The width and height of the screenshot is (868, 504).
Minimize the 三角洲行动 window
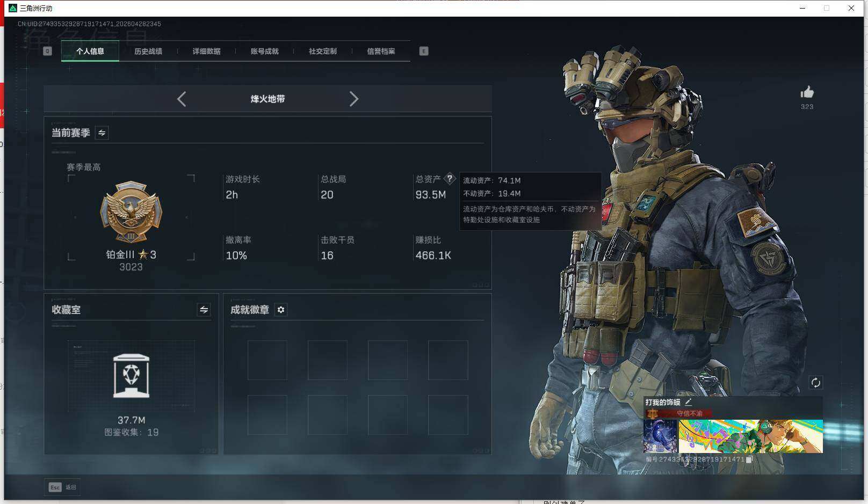(802, 8)
